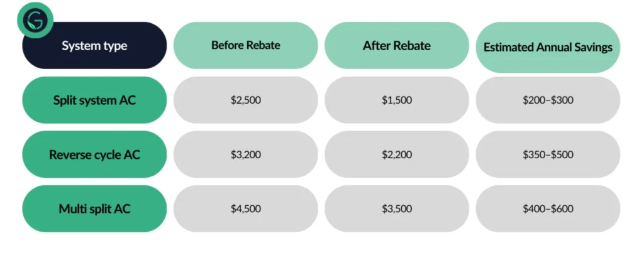Select the System type header pill
This screenshot has height=253, width=644.
point(94,46)
